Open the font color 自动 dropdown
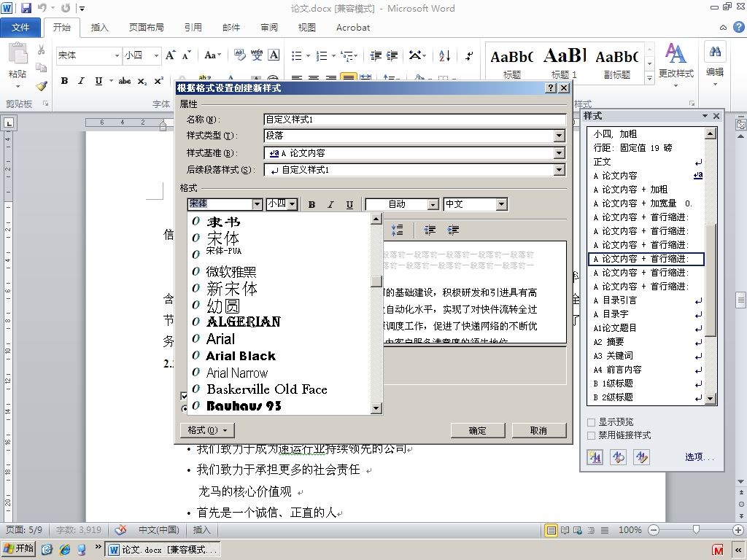 (433, 204)
